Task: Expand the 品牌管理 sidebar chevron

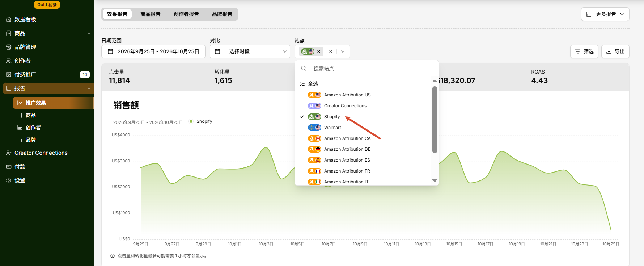Action: 89,47
